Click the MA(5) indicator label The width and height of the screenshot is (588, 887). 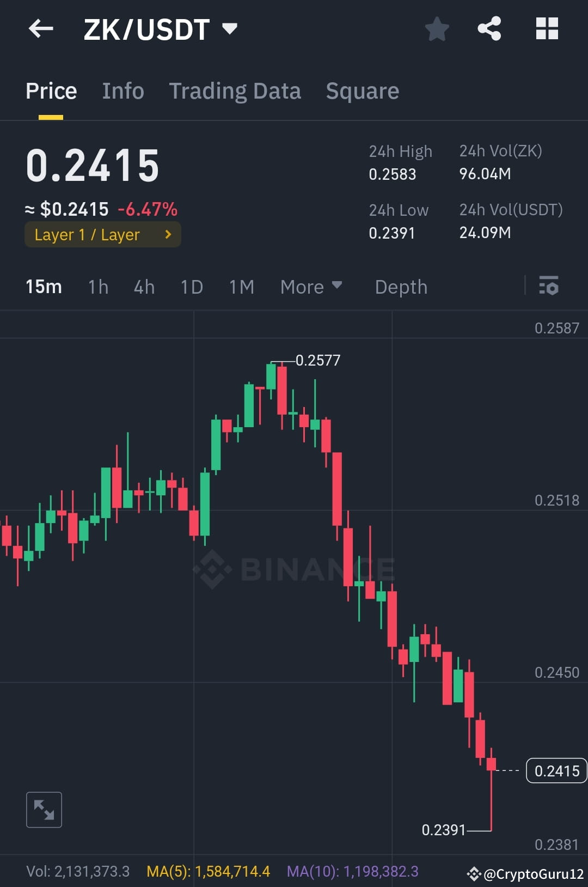point(209,871)
